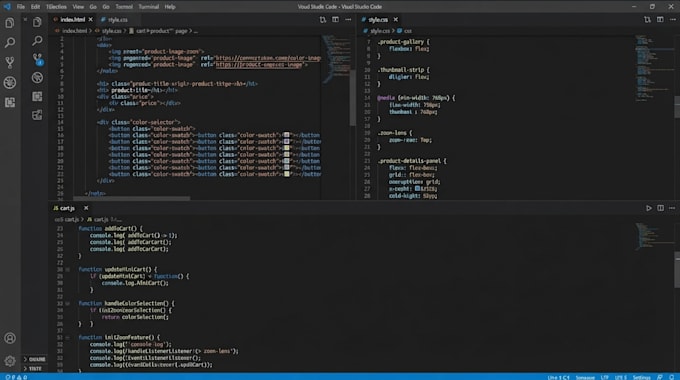Open the Help menu

pos(170,7)
